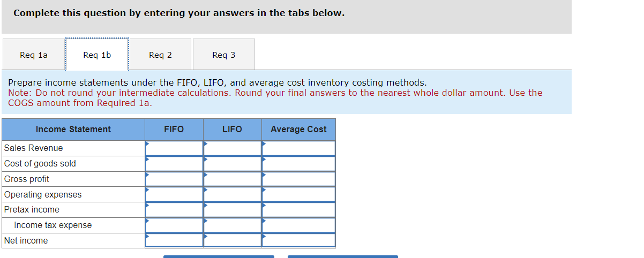Screen dimensions: 644x258
Task: Click the Income tax expense row label
Action: click(x=53, y=225)
